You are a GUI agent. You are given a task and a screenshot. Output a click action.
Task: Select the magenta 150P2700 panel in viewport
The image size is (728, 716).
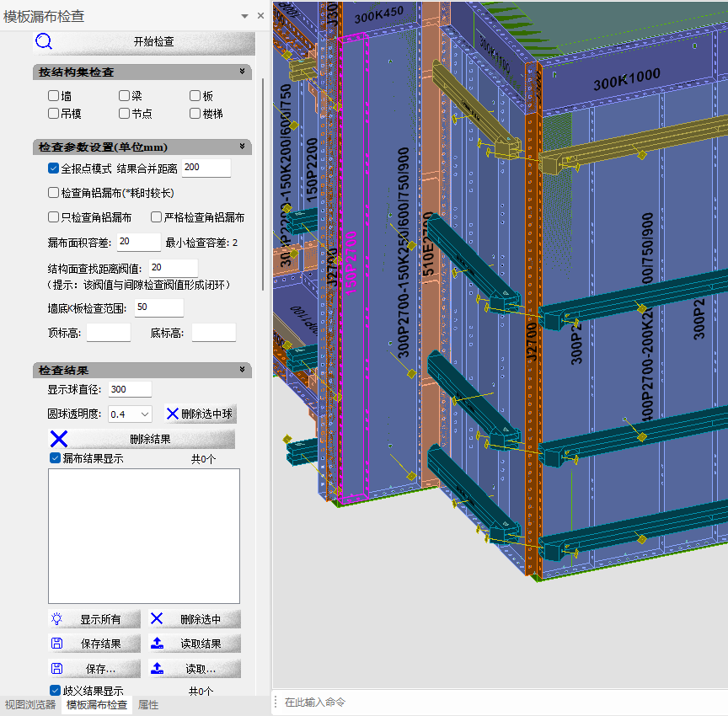(353, 270)
